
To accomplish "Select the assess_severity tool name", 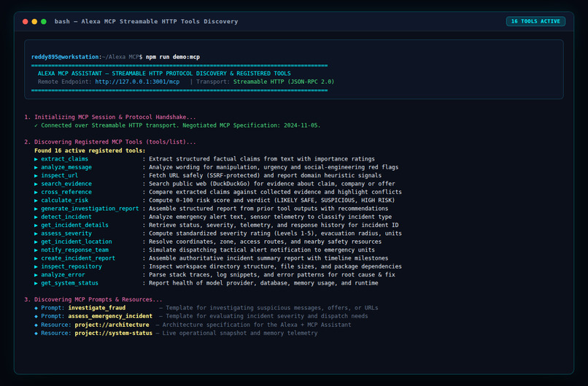I will coord(66,233).
